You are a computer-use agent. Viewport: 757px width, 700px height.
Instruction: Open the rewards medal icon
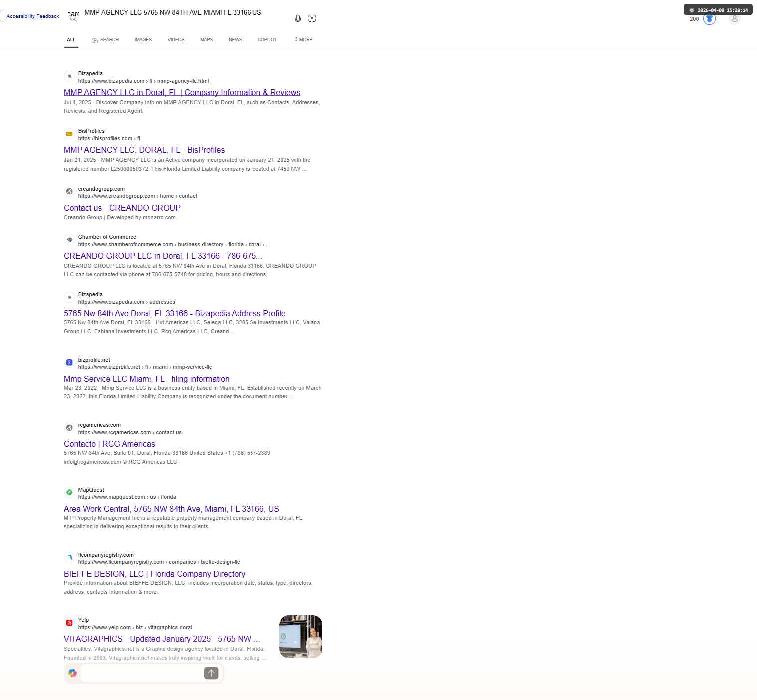pyautogui.click(x=709, y=19)
